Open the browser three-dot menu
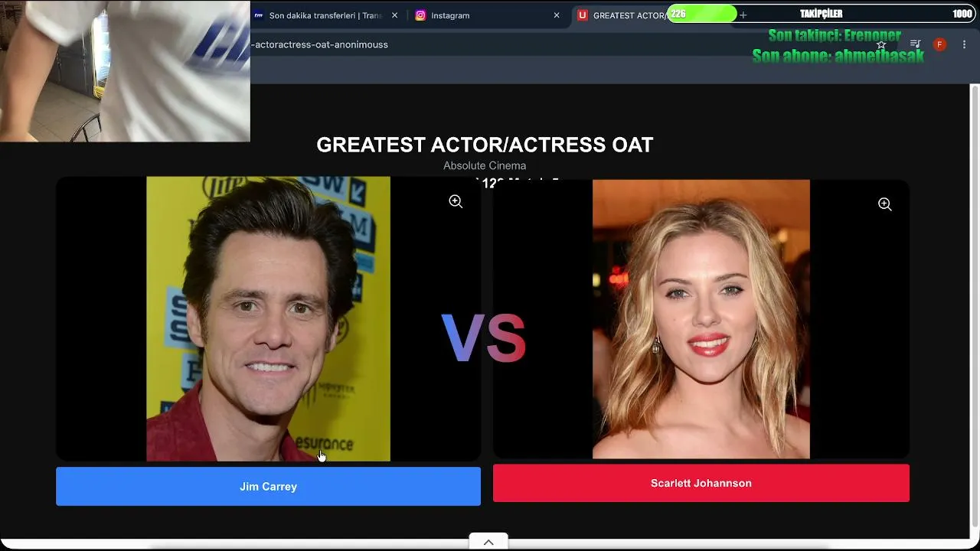Viewport: 980px width, 551px height. click(964, 44)
